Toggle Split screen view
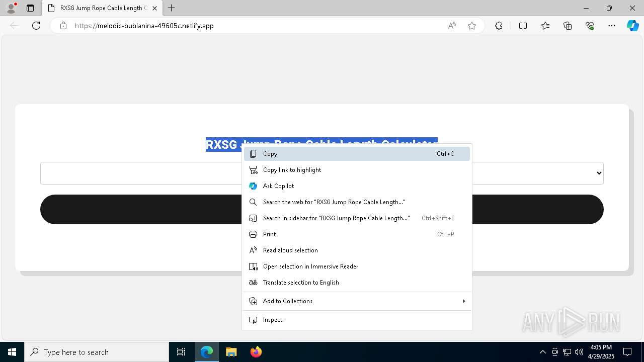The height and width of the screenshot is (362, 644). pos(523,26)
